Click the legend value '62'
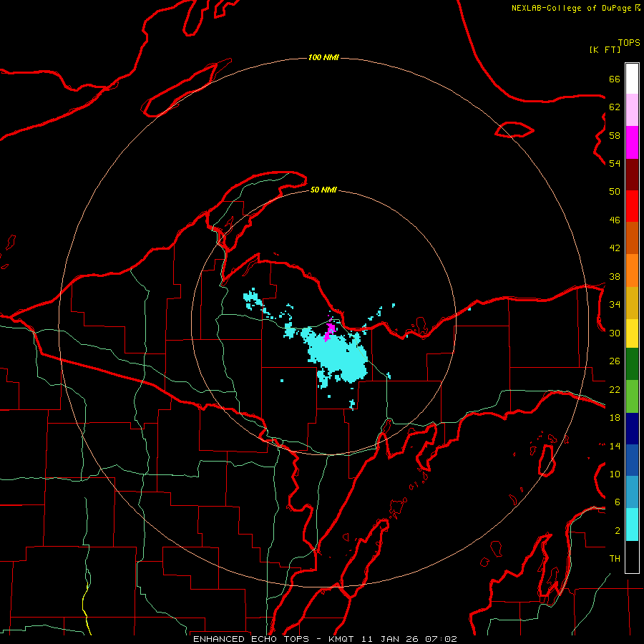Screen dimensions: 644x644 click(615, 107)
